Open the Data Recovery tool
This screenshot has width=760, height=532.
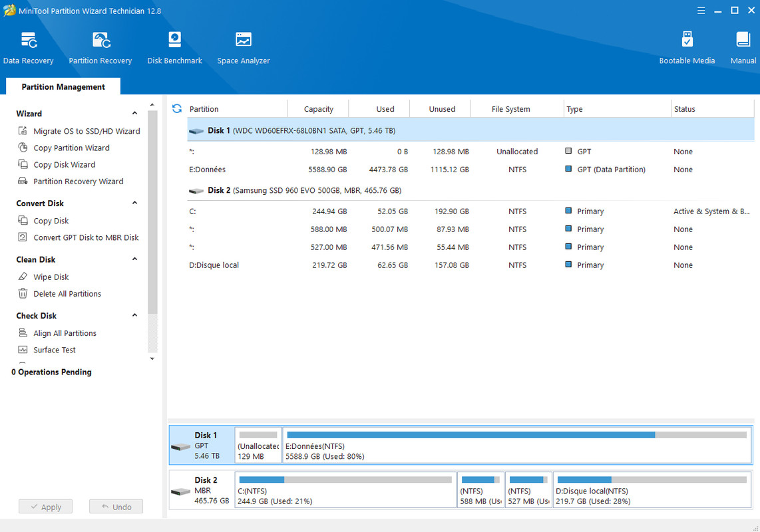click(28, 48)
